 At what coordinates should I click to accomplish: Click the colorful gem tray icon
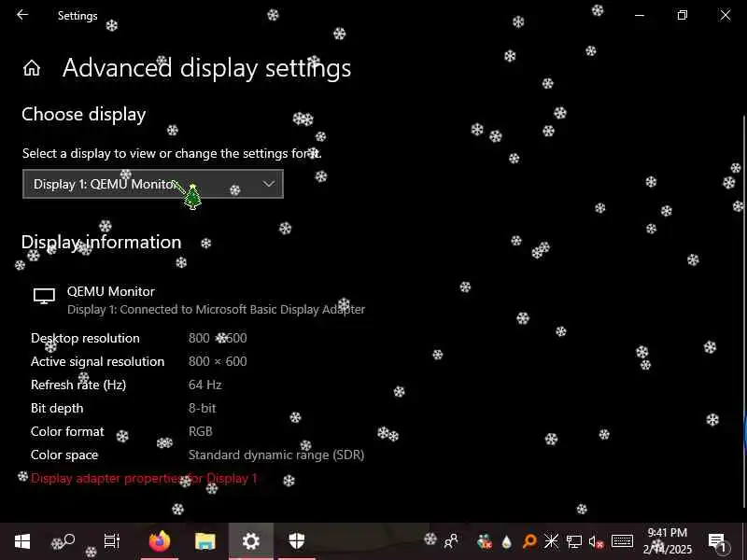point(485,541)
